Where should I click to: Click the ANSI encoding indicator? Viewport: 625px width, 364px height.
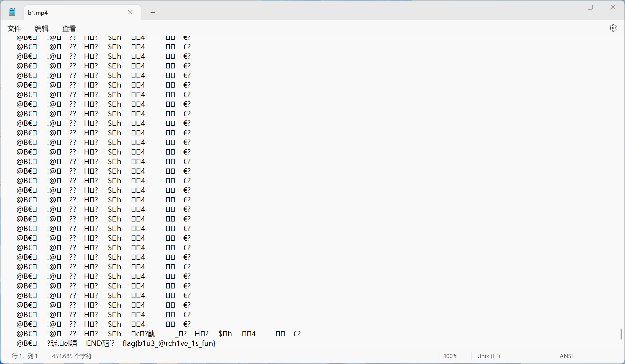(x=566, y=356)
